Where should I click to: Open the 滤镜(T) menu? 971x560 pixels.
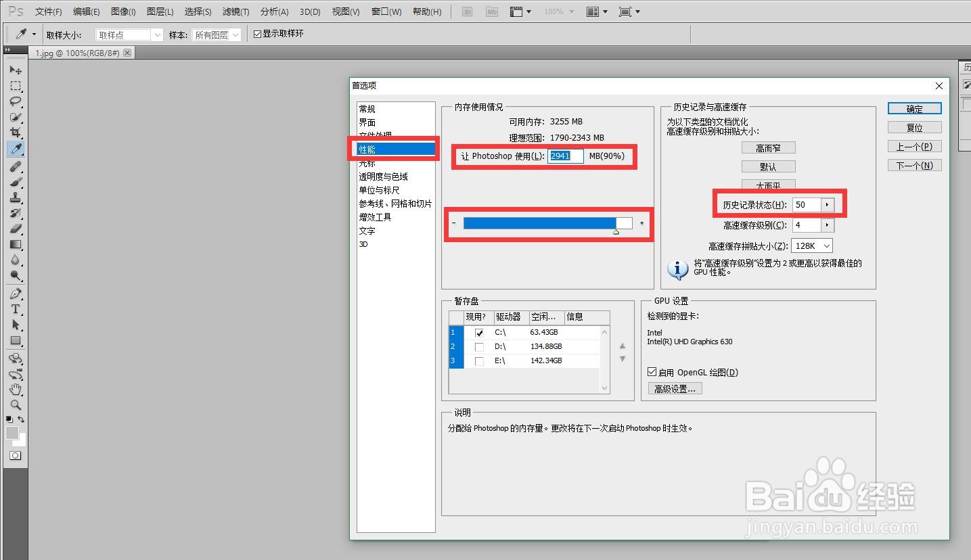(235, 11)
